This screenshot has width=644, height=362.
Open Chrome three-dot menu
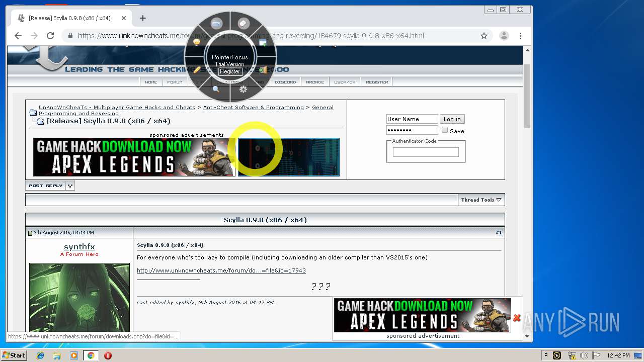click(521, 36)
